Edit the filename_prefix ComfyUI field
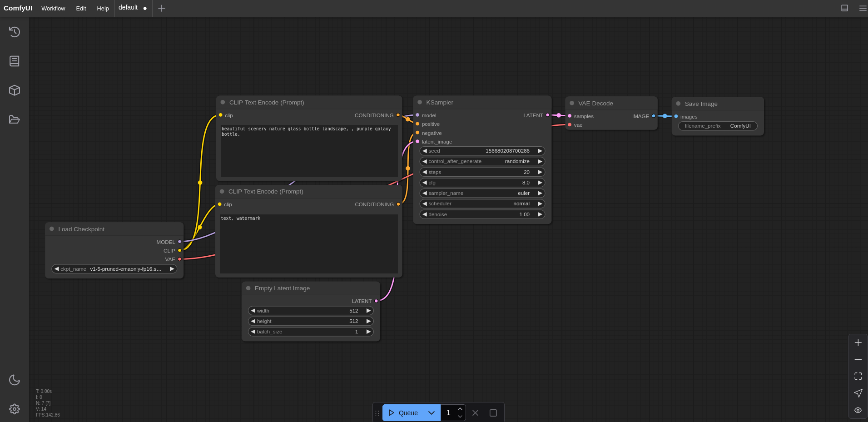Viewport: 868px width, 422px height. click(718, 126)
